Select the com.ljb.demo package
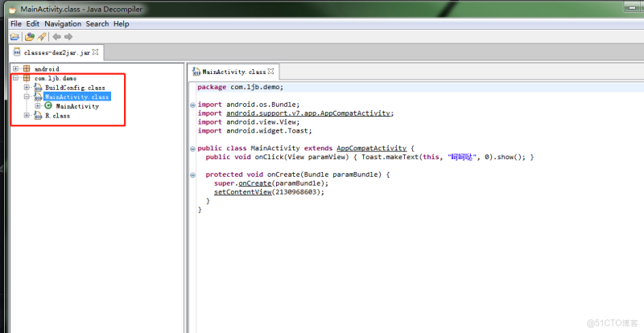Screen dimensions: 644x333 (x=56, y=79)
